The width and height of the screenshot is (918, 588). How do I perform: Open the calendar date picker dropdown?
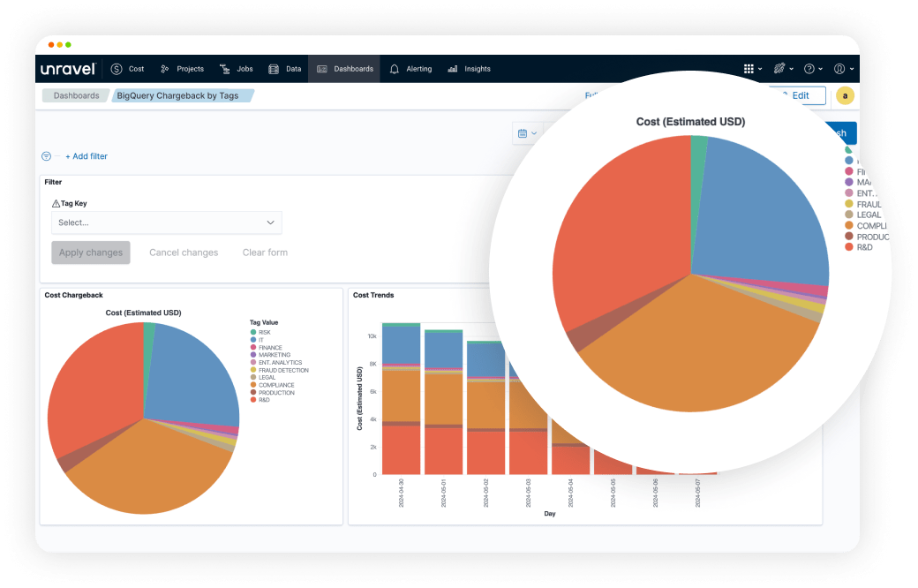click(x=527, y=133)
